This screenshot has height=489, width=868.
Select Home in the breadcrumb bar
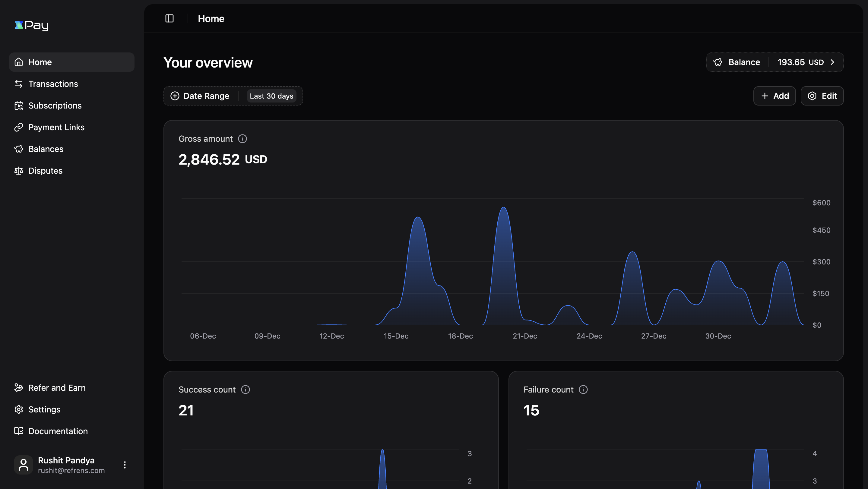tap(211, 18)
